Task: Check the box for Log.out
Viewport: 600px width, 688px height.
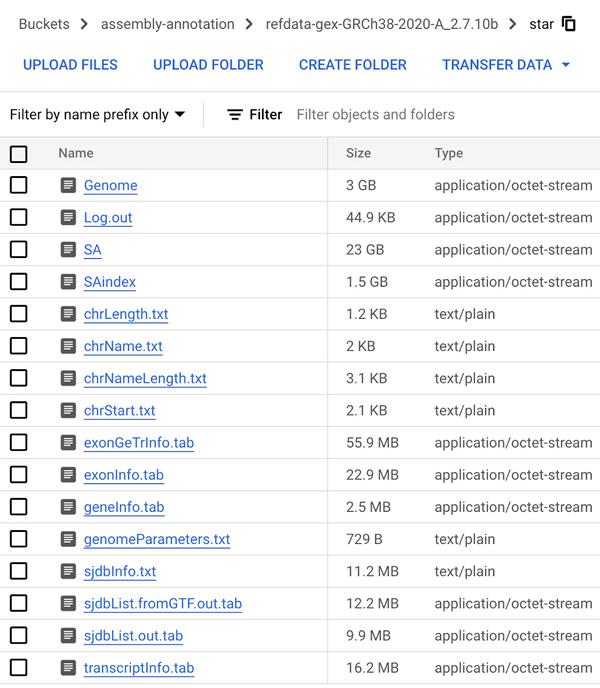Action: tap(19, 217)
